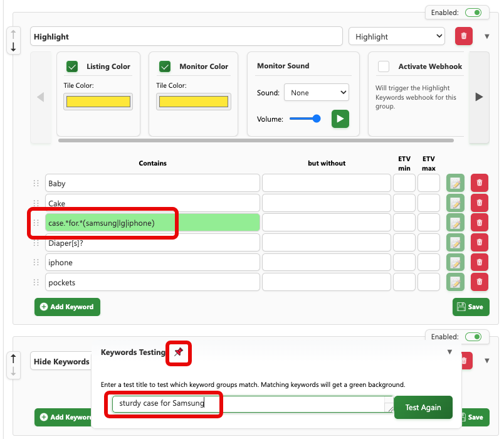Delete the pockets keyword row

[x=479, y=282]
